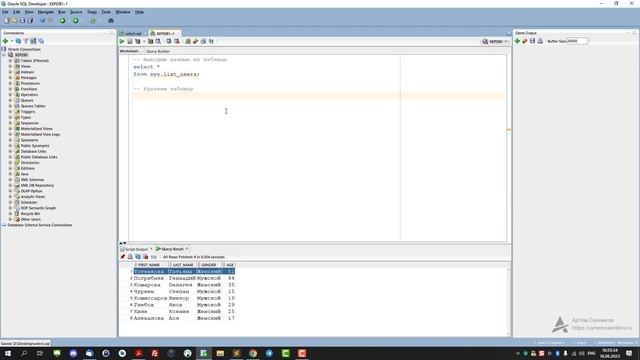This screenshot has width=640, height=360.
Task: Expand the Other Users tree node
Action: point(11,219)
